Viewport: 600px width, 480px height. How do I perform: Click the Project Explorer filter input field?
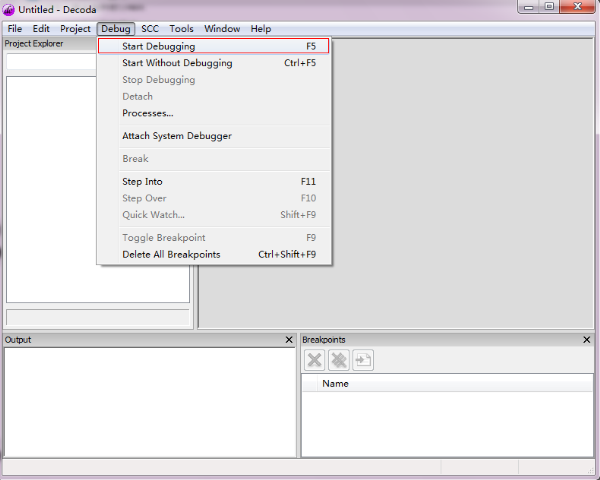(50, 62)
